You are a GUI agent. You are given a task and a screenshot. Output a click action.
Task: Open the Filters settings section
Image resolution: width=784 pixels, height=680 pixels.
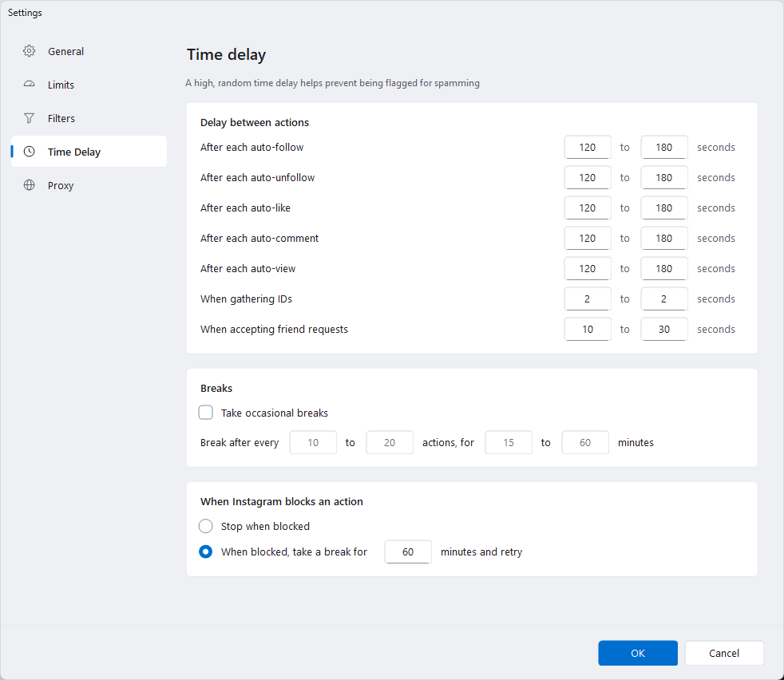point(89,118)
